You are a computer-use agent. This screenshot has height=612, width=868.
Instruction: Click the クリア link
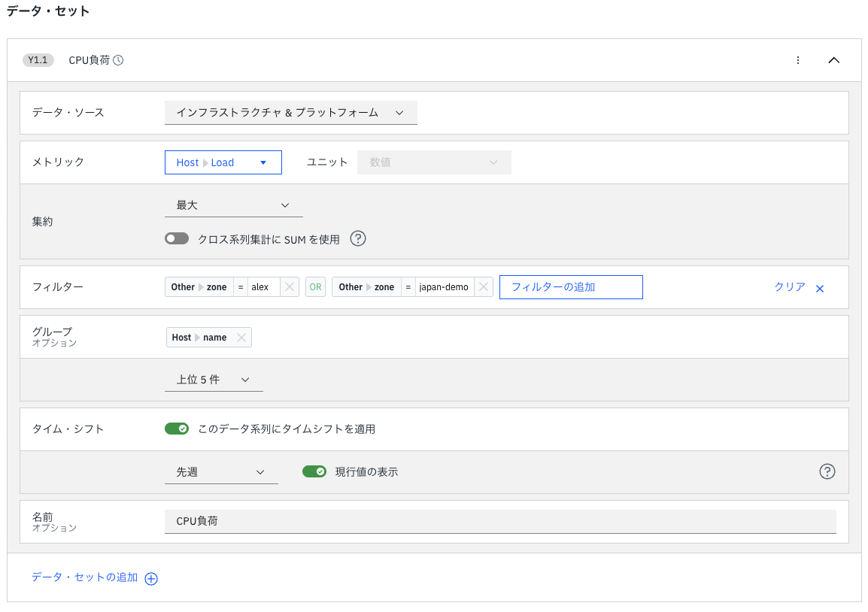pyautogui.click(x=789, y=287)
